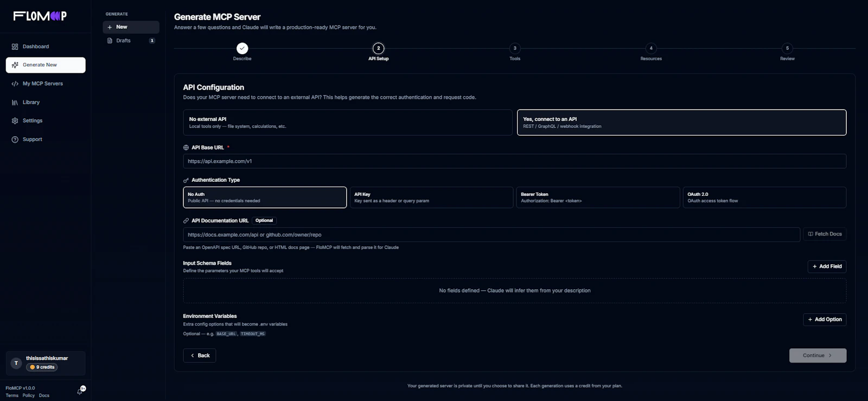This screenshot has height=401, width=868.
Task: Choose No Auth authentication type
Action: click(x=265, y=198)
